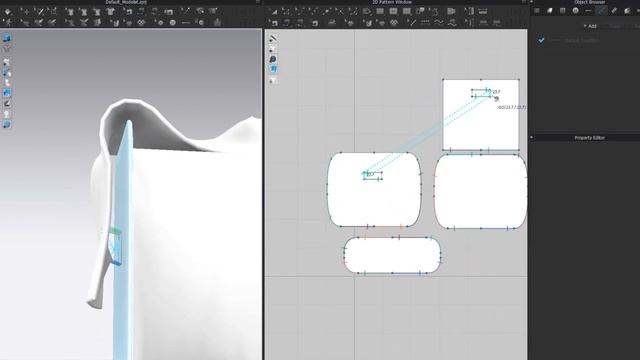
Task: Click the first undo-arrow icon in 2D toolbar second row
Action: [274, 23]
